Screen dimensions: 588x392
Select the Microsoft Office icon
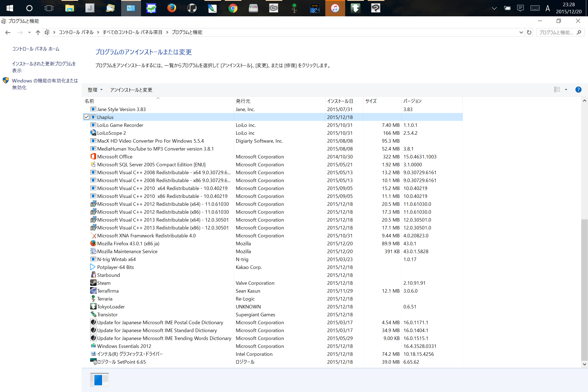point(93,157)
